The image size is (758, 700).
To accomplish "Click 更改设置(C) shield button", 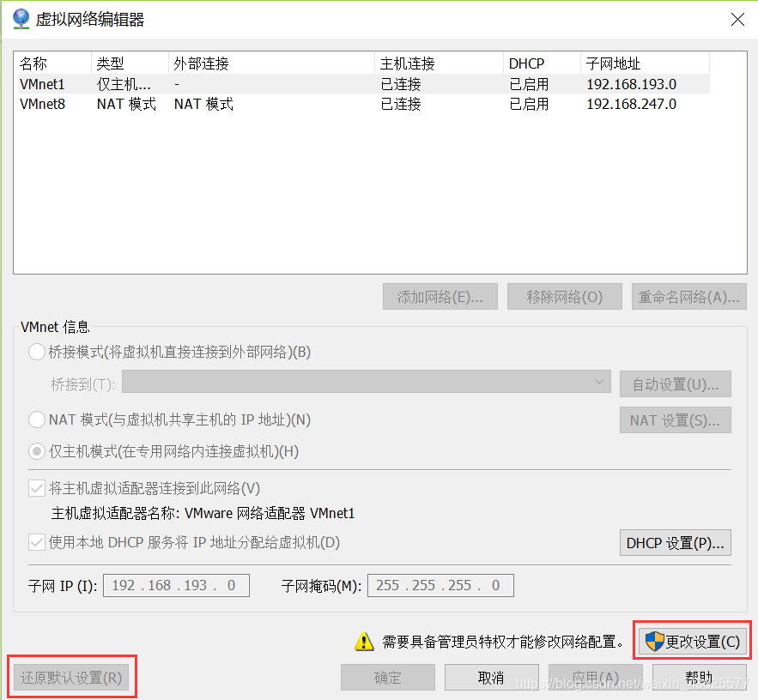I will tap(692, 642).
